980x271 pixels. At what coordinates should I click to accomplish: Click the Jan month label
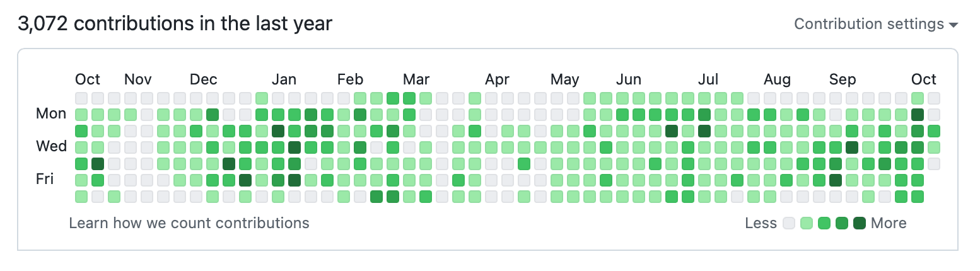point(284,79)
